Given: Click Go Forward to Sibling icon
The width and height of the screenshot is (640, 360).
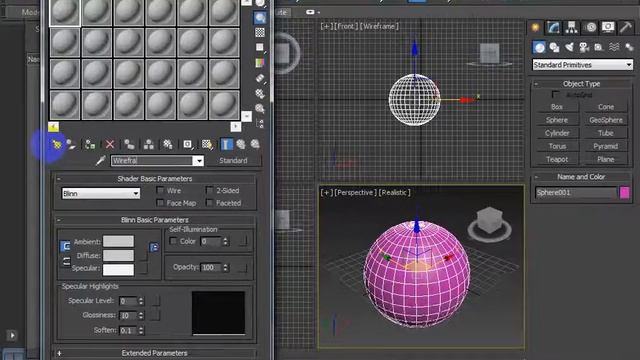Looking at the screenshot, I should (x=255, y=144).
